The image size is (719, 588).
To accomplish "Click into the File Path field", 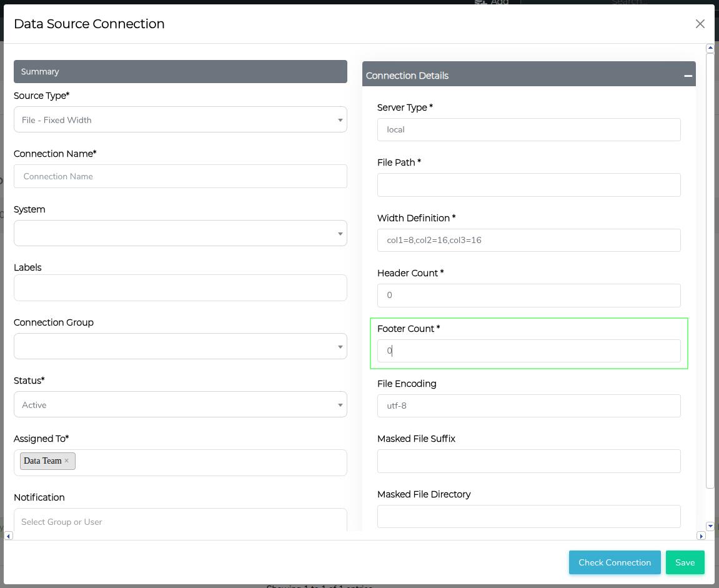I will coord(528,185).
